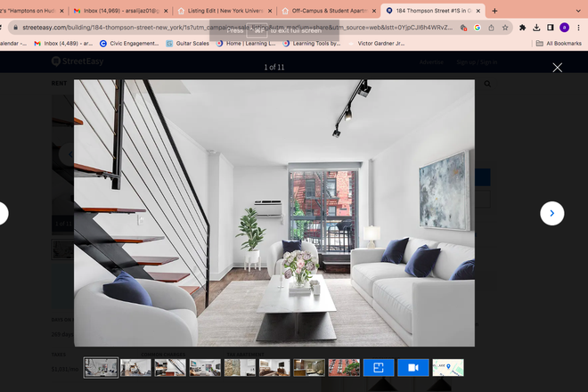The width and height of the screenshot is (588, 392).
Task: Click the StreetEasy logo
Action: [78, 61]
